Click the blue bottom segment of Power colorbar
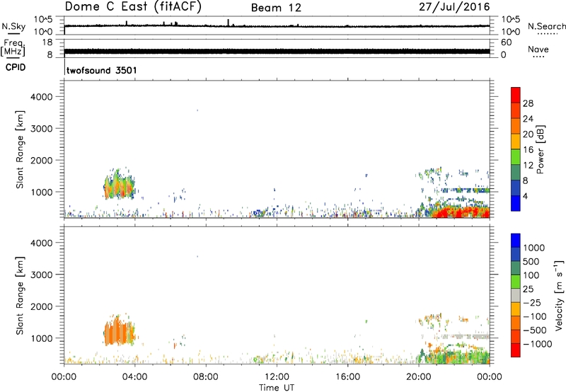The image size is (566, 392). [x=516, y=203]
